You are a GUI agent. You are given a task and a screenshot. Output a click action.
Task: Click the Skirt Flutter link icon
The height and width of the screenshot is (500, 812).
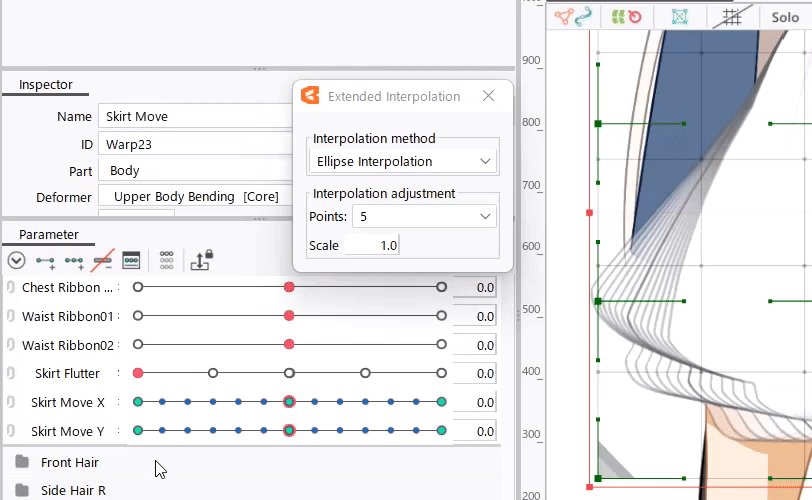click(10, 373)
